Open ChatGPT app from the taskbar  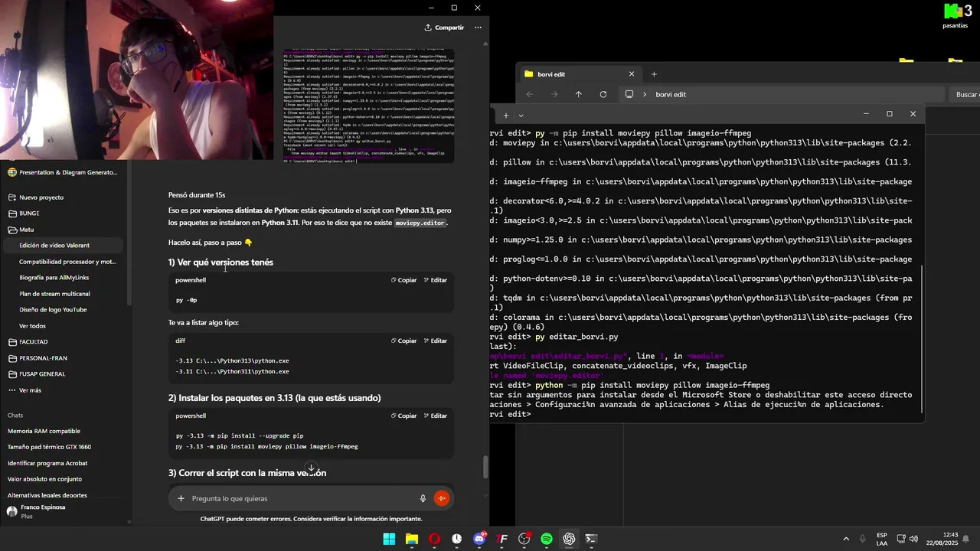point(569,539)
